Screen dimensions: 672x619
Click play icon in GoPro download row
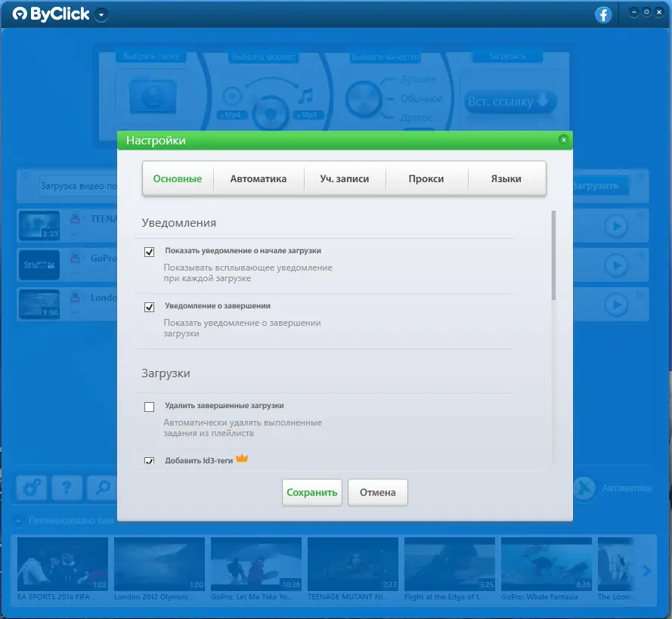[616, 265]
